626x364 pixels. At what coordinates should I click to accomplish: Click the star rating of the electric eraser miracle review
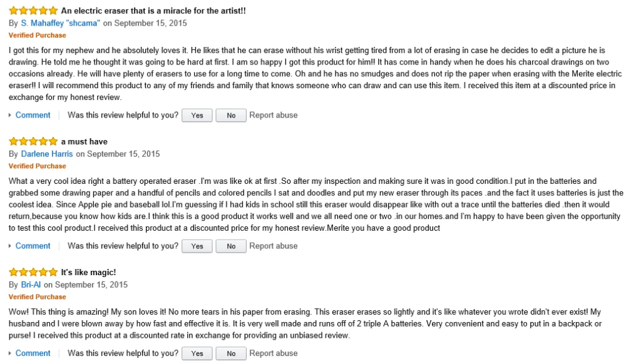tap(33, 11)
